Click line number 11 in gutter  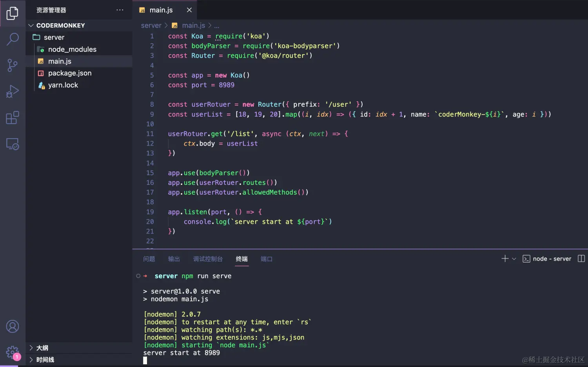(x=150, y=134)
